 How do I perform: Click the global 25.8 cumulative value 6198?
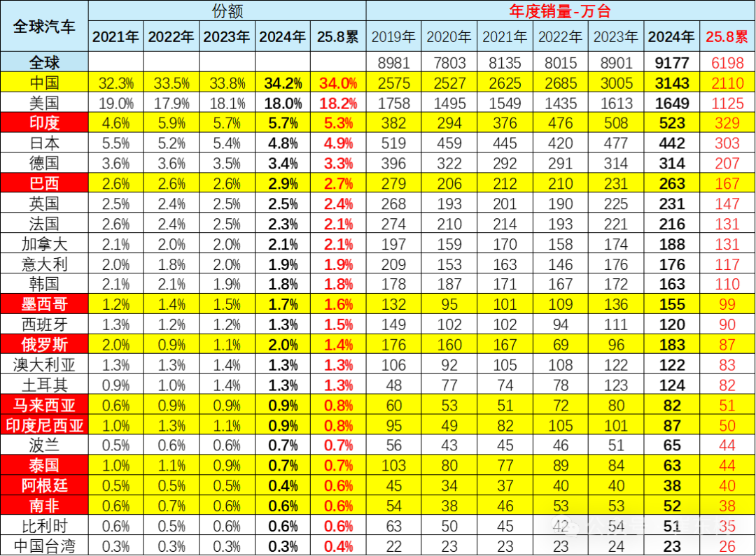pyautogui.click(x=727, y=63)
